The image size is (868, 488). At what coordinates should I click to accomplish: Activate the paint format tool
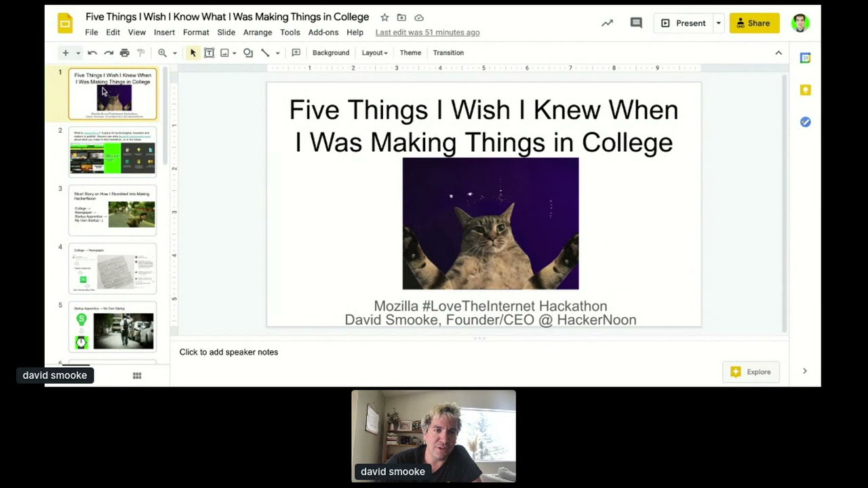point(141,53)
